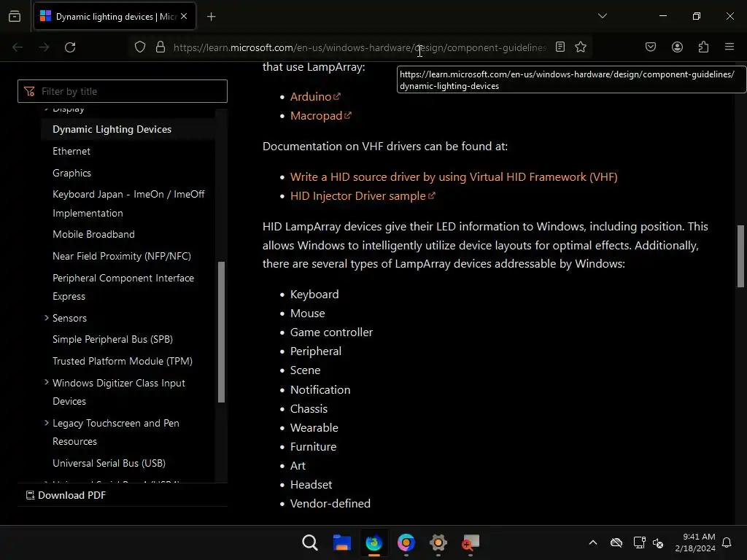Open the cloud sync tray icon
Screen dimensions: 747x560
coord(616,542)
